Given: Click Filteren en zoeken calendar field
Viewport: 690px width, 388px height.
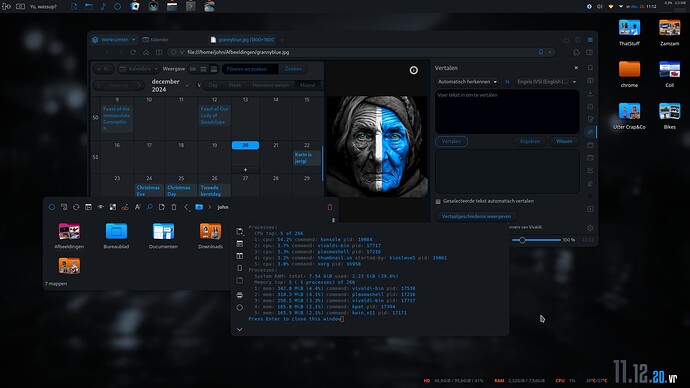Looking at the screenshot, I should tap(250, 69).
